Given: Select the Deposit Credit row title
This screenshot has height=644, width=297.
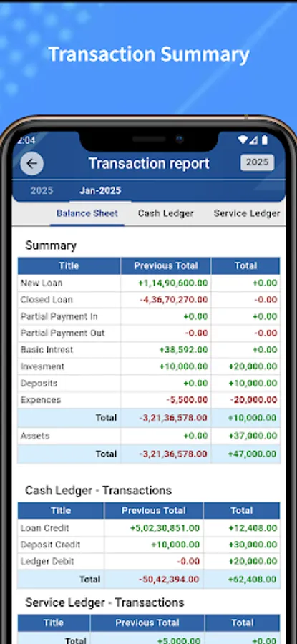Looking at the screenshot, I should pyautogui.click(x=51, y=545).
